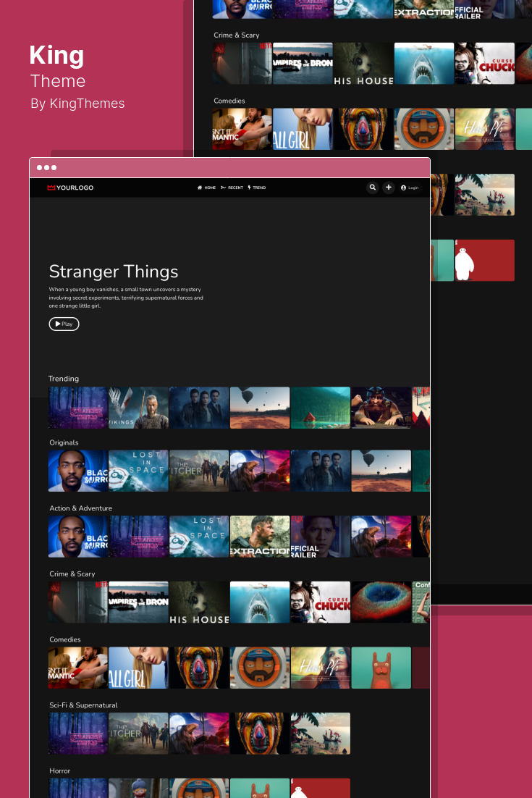Open Stranger Things thumbnail in Action & Adventure
Screen dimensions: 532x798
pyautogui.click(x=138, y=537)
